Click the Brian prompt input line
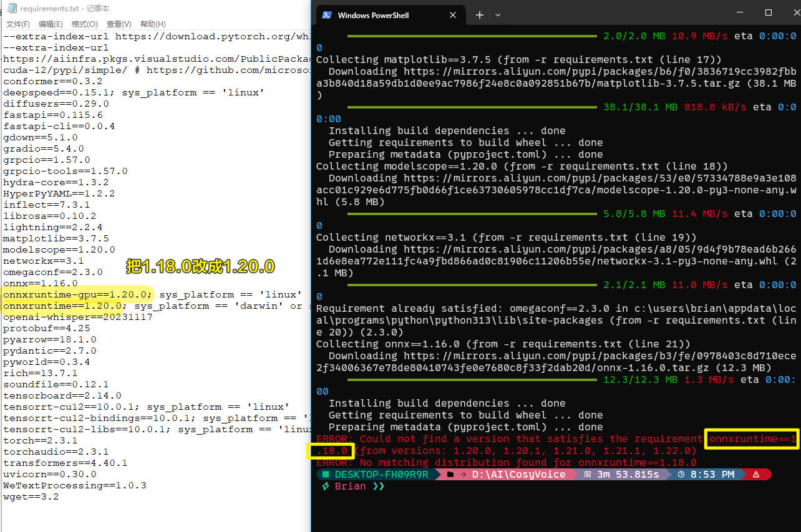This screenshot has height=532, width=801. click(x=354, y=486)
